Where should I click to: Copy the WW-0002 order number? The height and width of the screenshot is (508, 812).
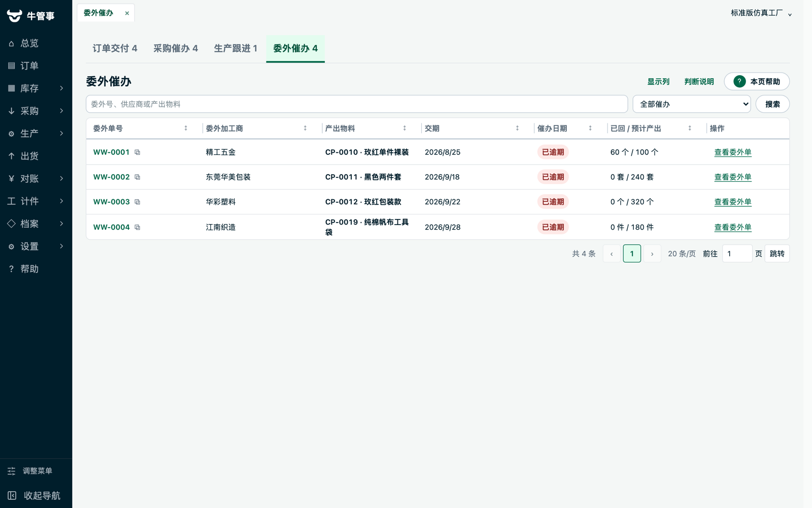coord(137,177)
